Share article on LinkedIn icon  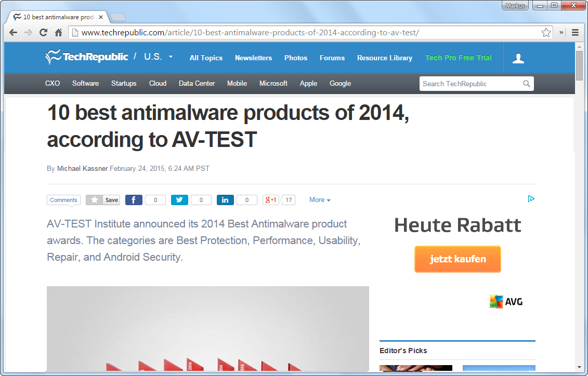(x=225, y=200)
